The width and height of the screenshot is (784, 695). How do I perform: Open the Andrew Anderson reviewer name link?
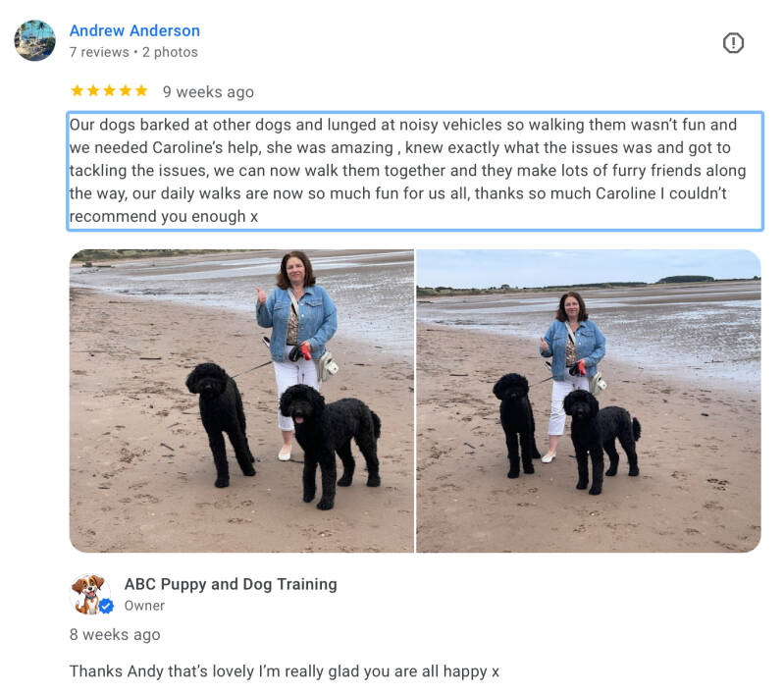tap(134, 30)
